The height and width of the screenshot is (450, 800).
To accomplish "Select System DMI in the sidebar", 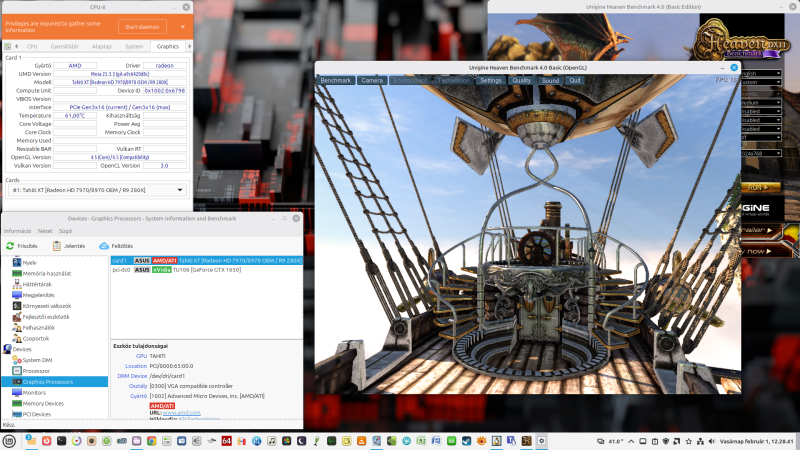I will pyautogui.click(x=37, y=360).
